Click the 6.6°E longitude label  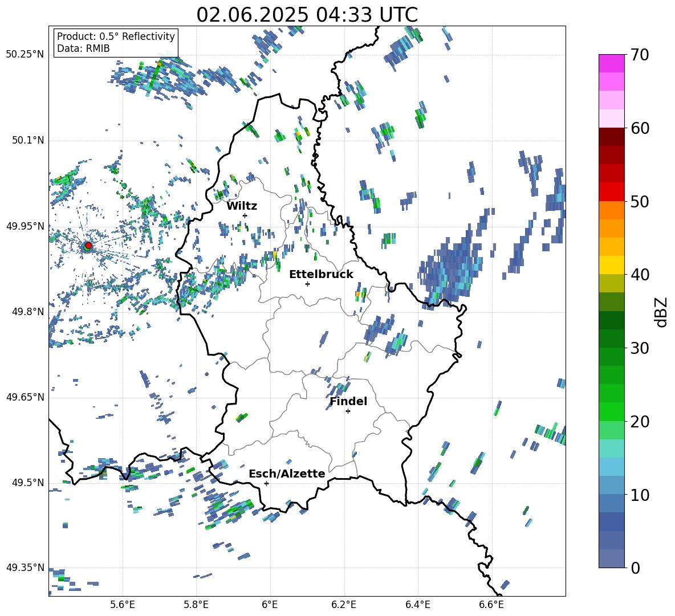pos(491,605)
